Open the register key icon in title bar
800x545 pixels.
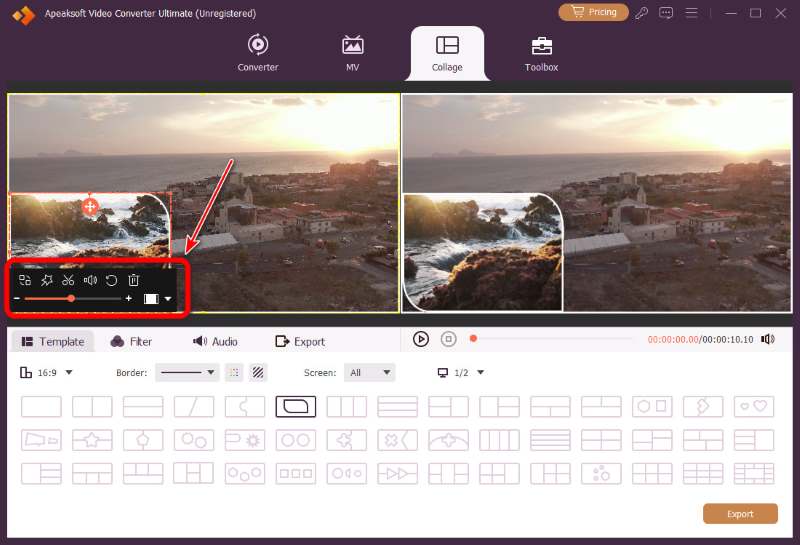(x=641, y=13)
